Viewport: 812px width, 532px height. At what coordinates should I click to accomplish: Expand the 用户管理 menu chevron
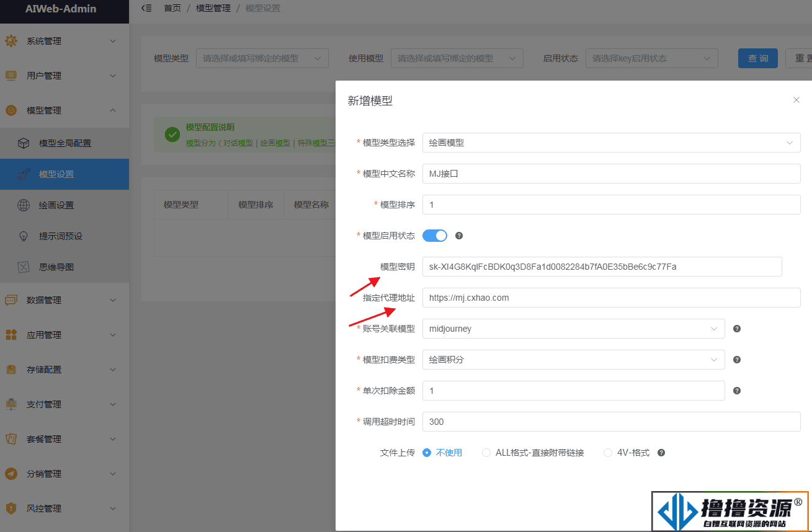113,76
